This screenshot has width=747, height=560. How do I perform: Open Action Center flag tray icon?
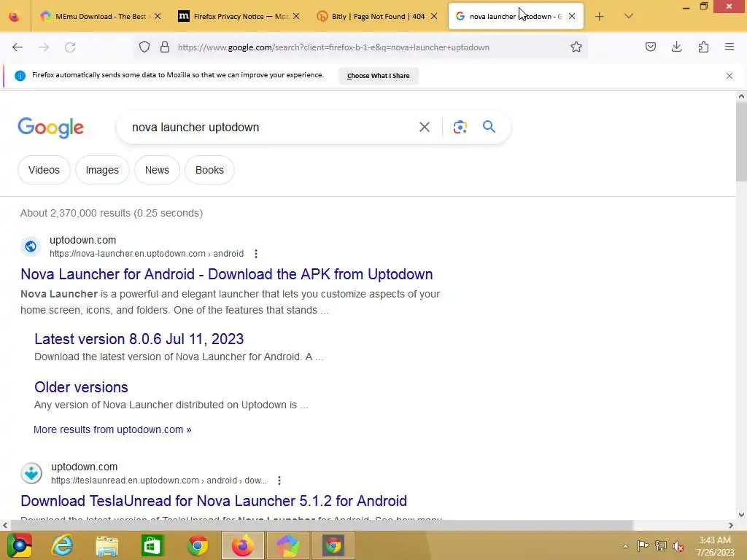(x=643, y=545)
